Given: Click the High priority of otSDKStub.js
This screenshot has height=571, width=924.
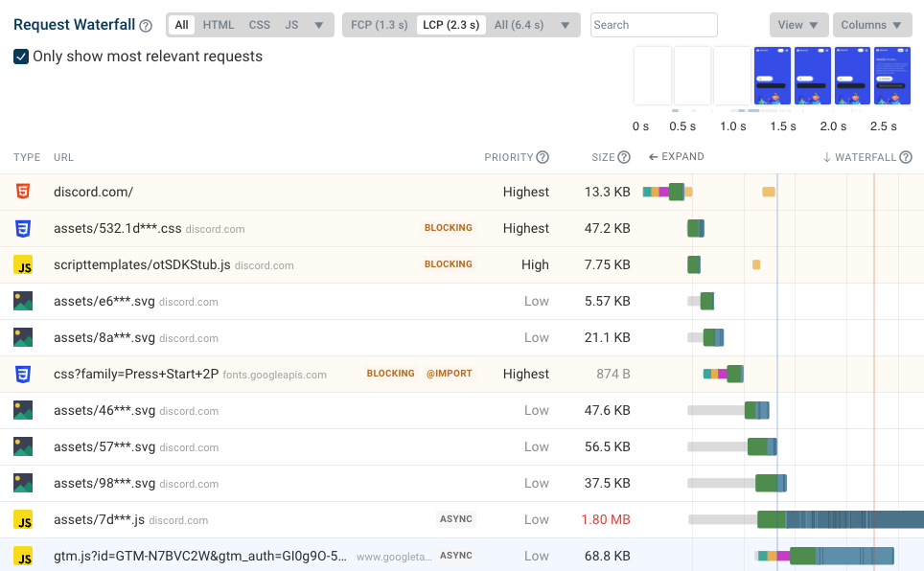Looking at the screenshot, I should (x=535, y=264).
